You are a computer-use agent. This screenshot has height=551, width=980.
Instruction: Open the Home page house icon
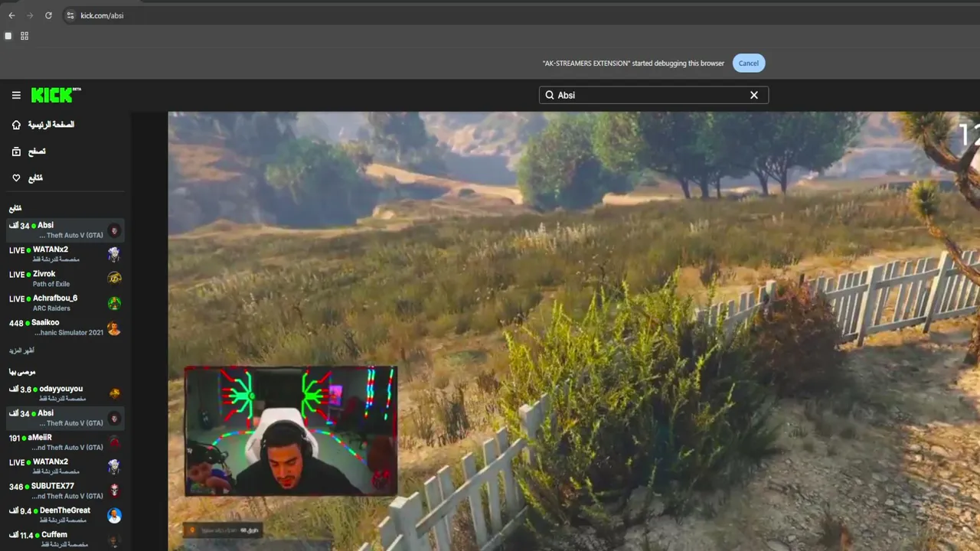16,125
